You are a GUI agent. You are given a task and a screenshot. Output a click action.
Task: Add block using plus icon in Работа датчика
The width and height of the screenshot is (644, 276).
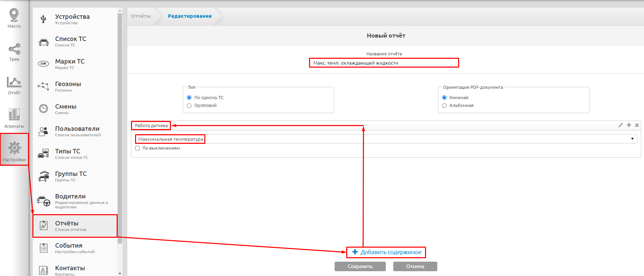point(629,125)
